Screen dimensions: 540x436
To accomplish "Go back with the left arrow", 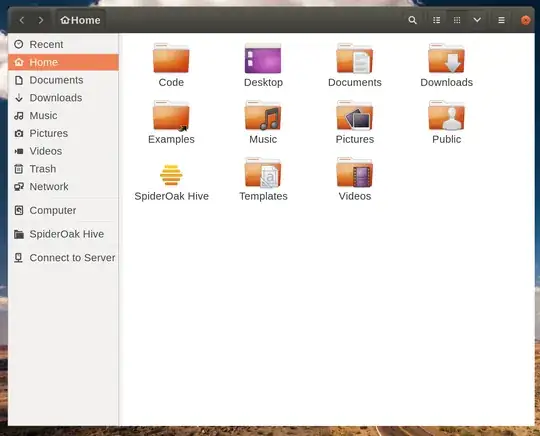I will click(22, 20).
